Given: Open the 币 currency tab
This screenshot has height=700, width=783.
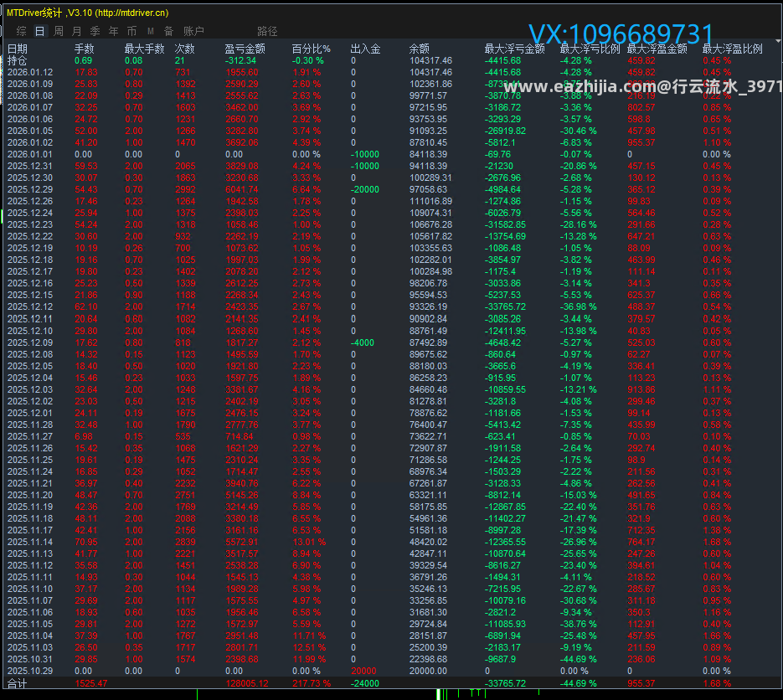Looking at the screenshot, I should (131, 32).
